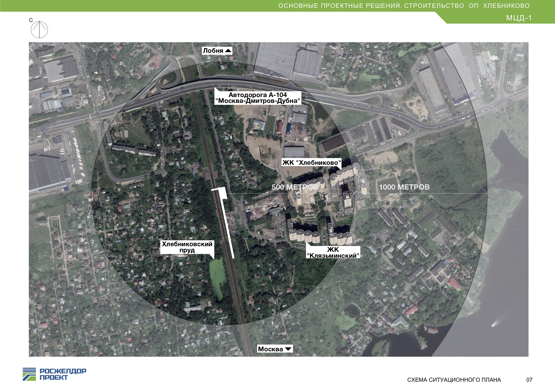Select the Лобня direction label
This screenshot has width=555, height=392.
[x=213, y=51]
